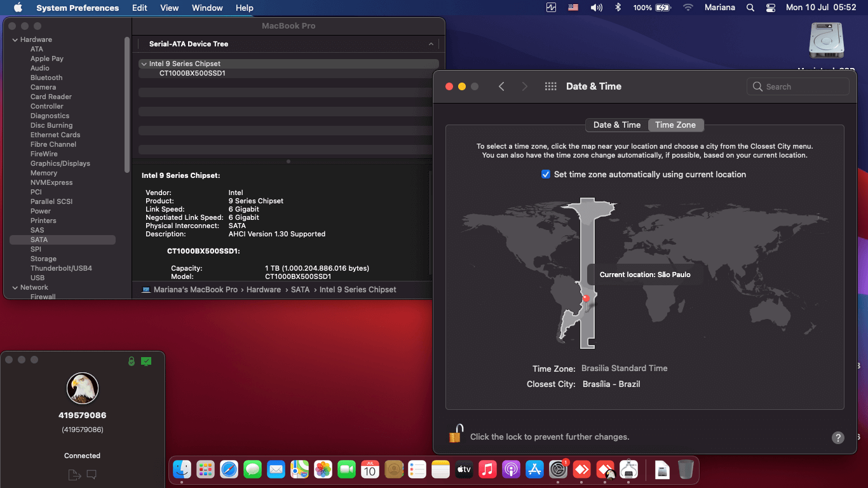Viewport: 868px width, 488px height.
Task: Collapse the Hardware section in sidebar
Action: pos(15,39)
